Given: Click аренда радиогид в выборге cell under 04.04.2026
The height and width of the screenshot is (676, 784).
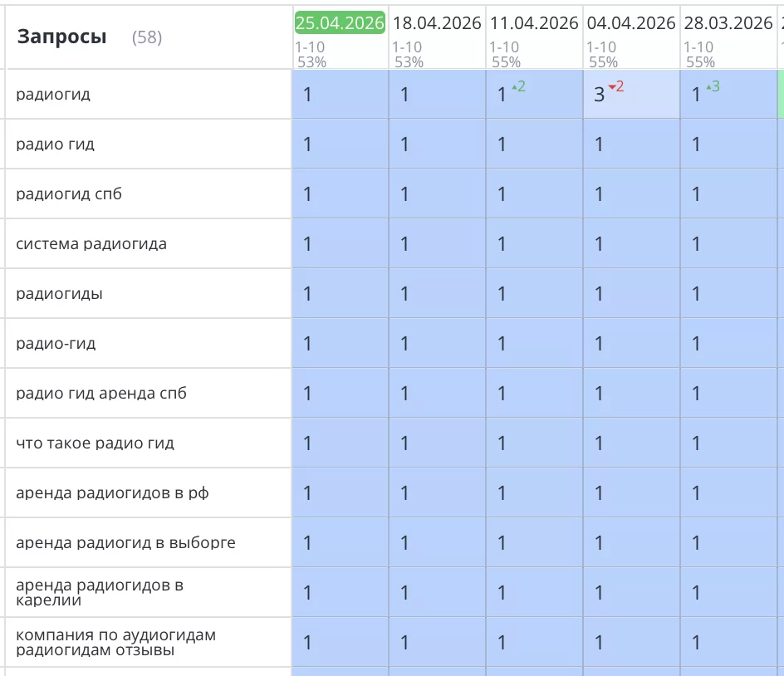Looking at the screenshot, I should (x=631, y=542).
